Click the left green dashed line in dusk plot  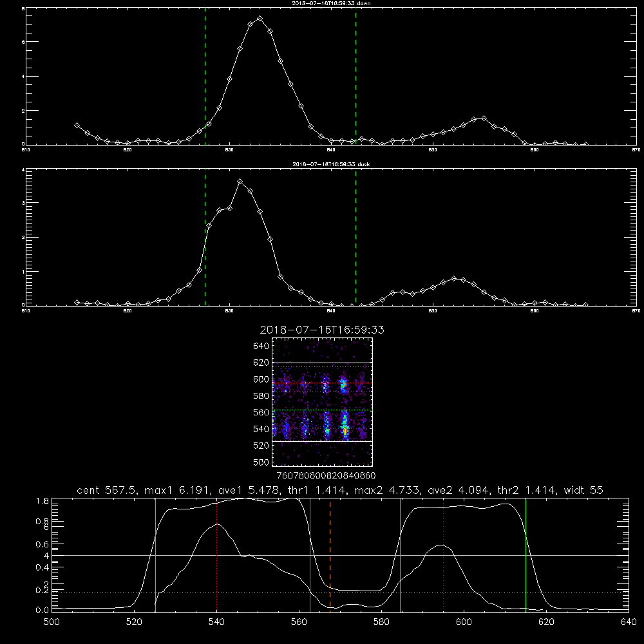point(205,238)
